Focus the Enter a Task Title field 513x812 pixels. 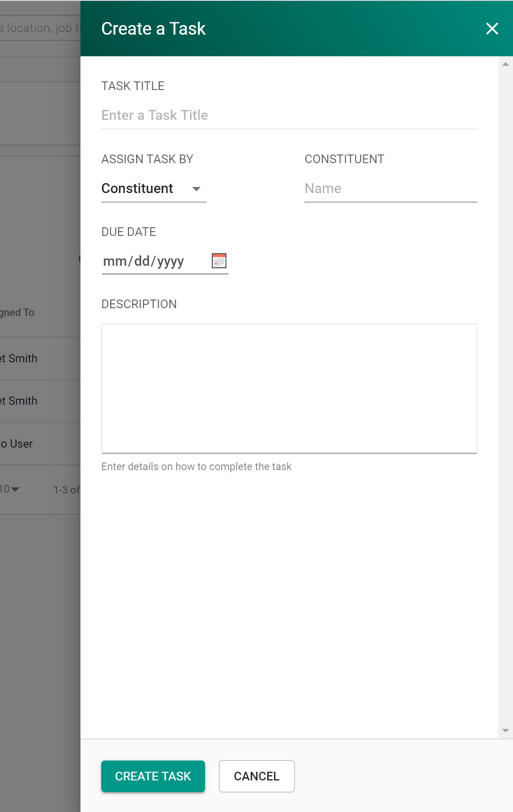point(289,116)
